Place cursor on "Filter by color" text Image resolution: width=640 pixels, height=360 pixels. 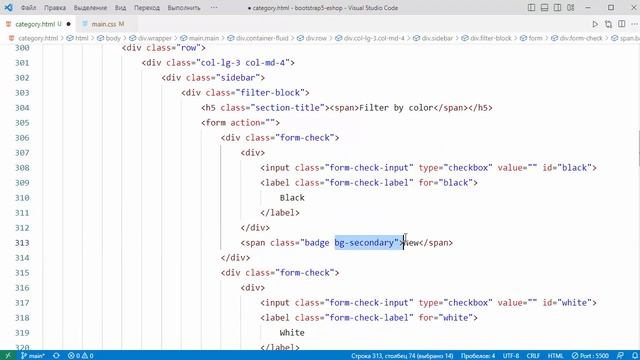tap(396, 108)
